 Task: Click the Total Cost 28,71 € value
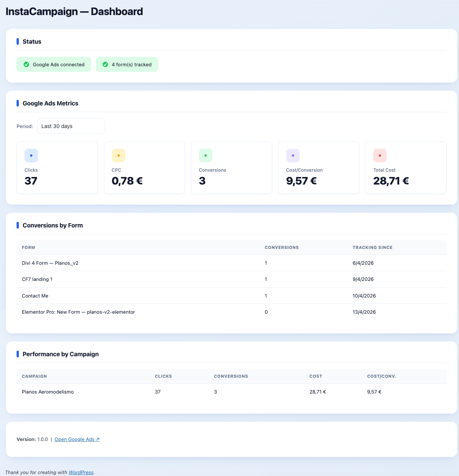pyautogui.click(x=391, y=181)
